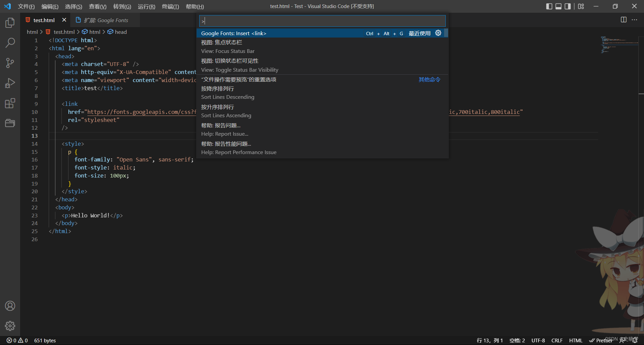644x345 pixels.
Task: Click the Accounts icon near the bottom
Action: pyautogui.click(x=10, y=305)
